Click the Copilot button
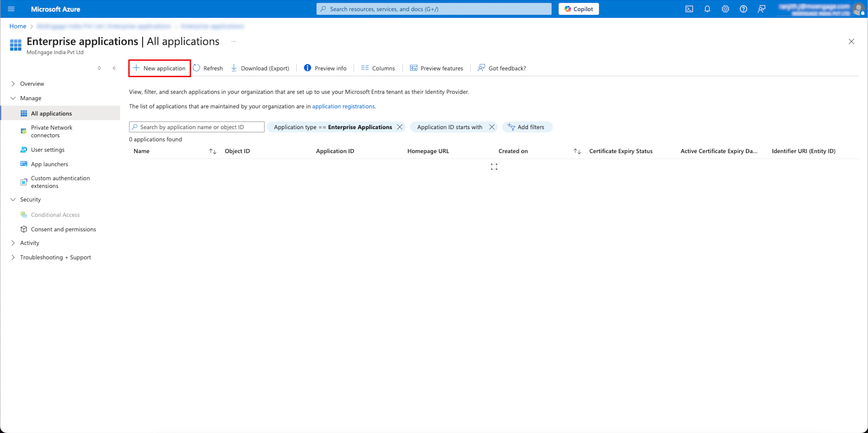 578,9
